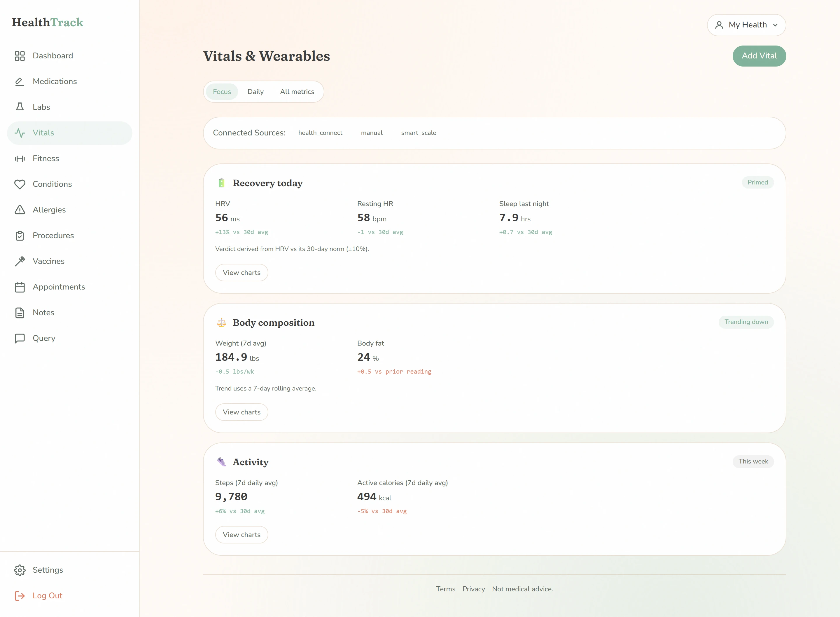840x617 pixels.
Task: Click the Sleep last night 7.9 hrs value
Action: 515,218
